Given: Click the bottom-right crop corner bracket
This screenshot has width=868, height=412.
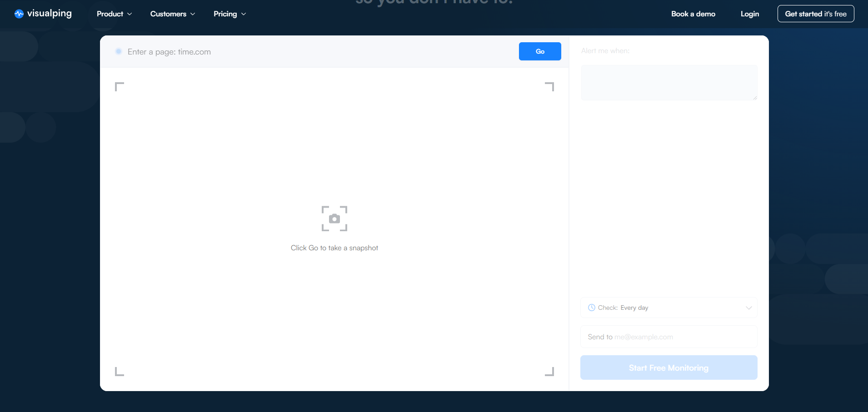Looking at the screenshot, I should (x=549, y=372).
